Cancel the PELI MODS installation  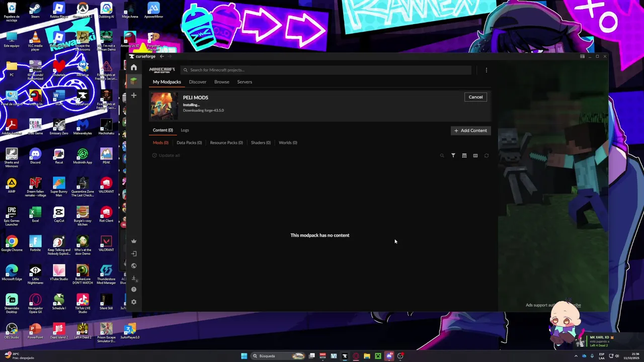[x=475, y=97]
